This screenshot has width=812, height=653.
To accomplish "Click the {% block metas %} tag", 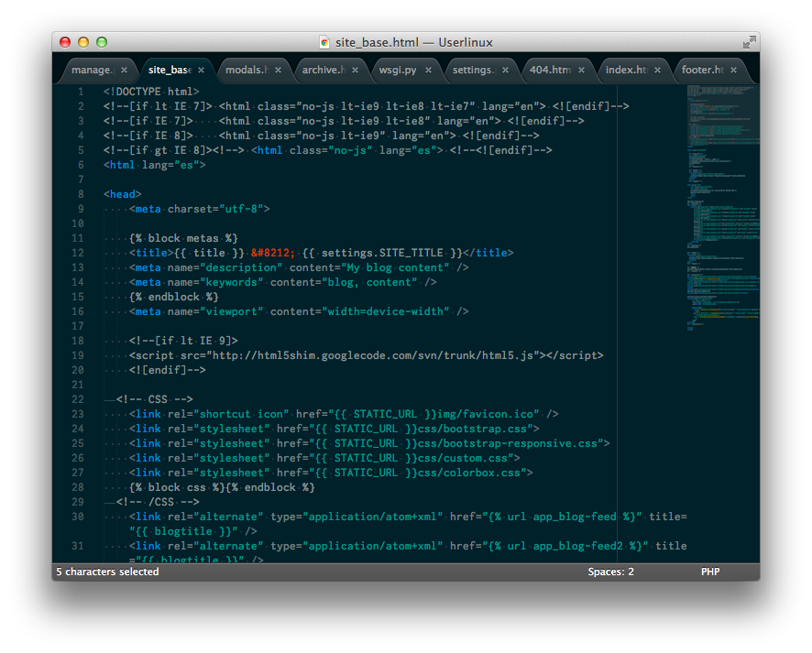I will (183, 238).
